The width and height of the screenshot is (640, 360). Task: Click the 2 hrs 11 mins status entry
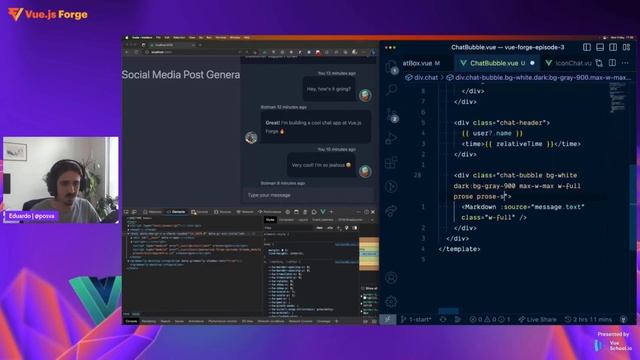click(588, 319)
